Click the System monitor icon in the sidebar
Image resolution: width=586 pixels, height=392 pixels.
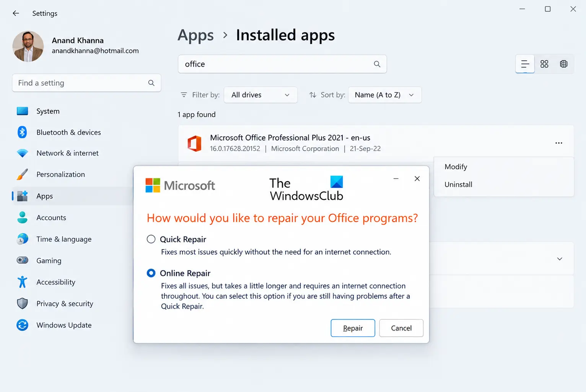coord(23,111)
